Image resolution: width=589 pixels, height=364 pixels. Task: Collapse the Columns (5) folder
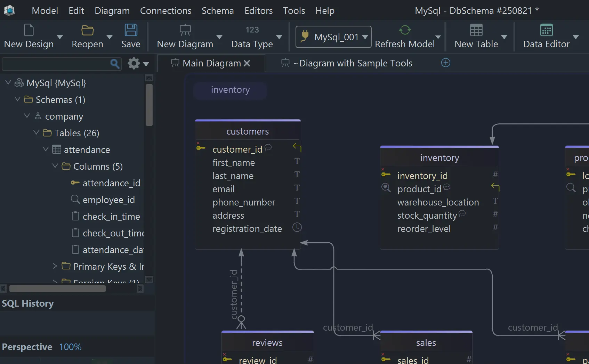(x=55, y=166)
